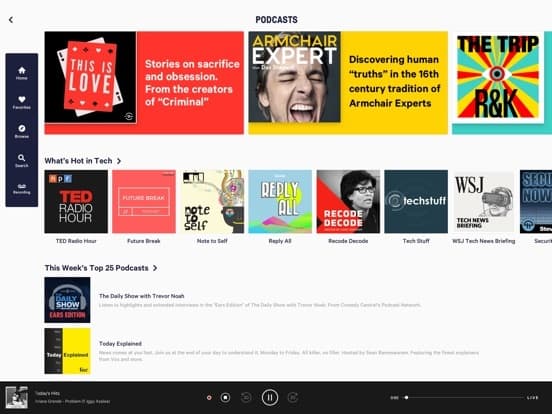
Task: Open Search magnifier in the sidebar
Action: tap(21, 160)
